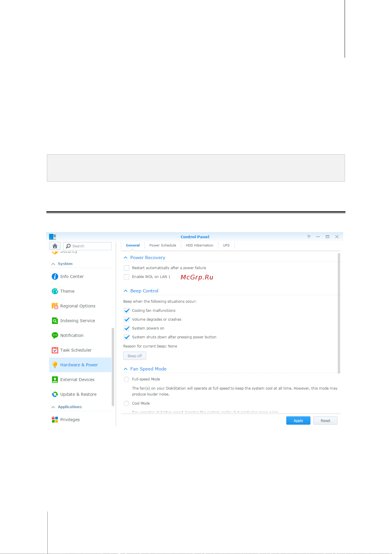
Task: Click the Apply button
Action: (x=298, y=420)
